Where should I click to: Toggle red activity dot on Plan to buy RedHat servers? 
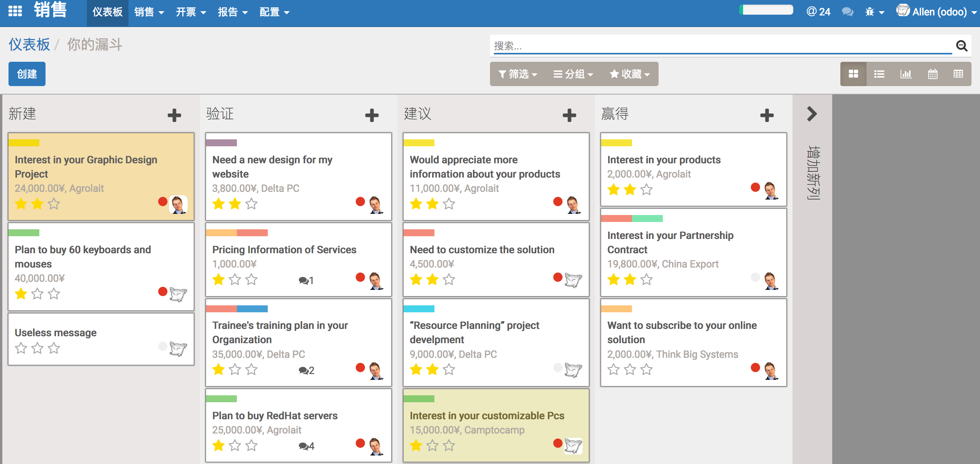coord(360,443)
